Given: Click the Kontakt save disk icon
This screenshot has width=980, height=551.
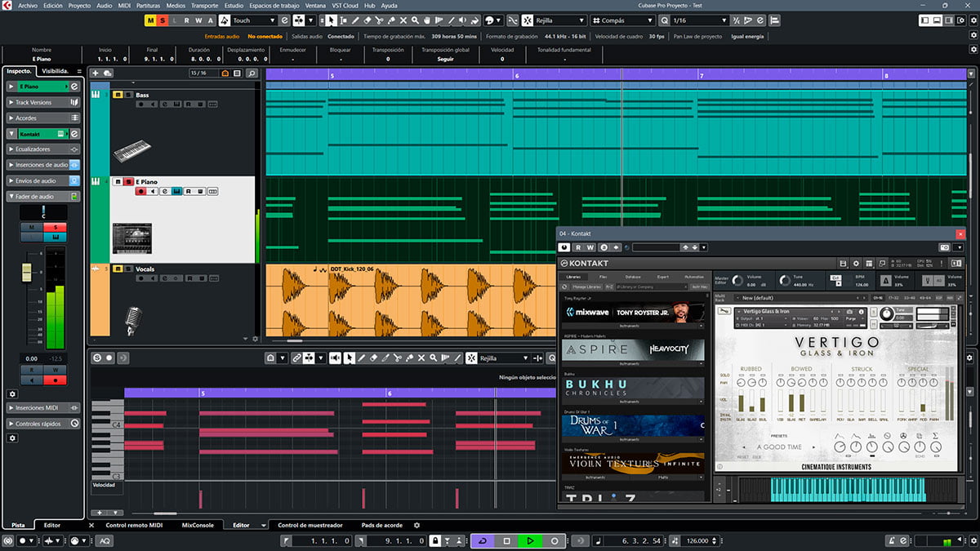Looking at the screenshot, I should 842,263.
